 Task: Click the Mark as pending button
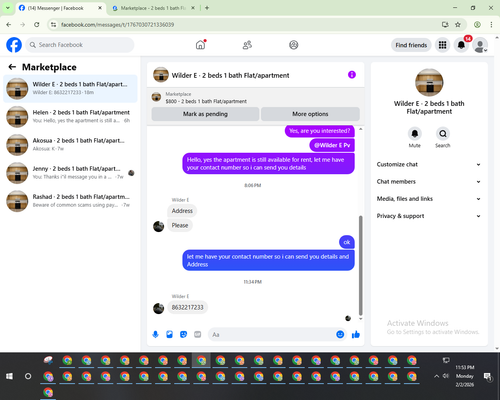click(205, 114)
